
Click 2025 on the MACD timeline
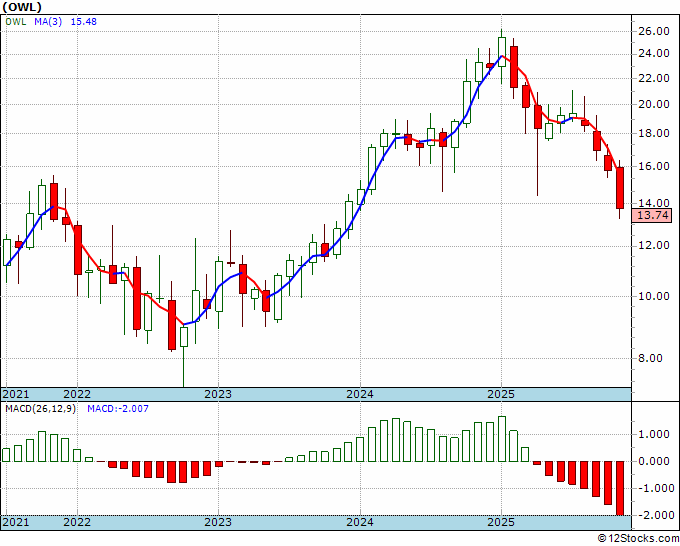tap(501, 522)
